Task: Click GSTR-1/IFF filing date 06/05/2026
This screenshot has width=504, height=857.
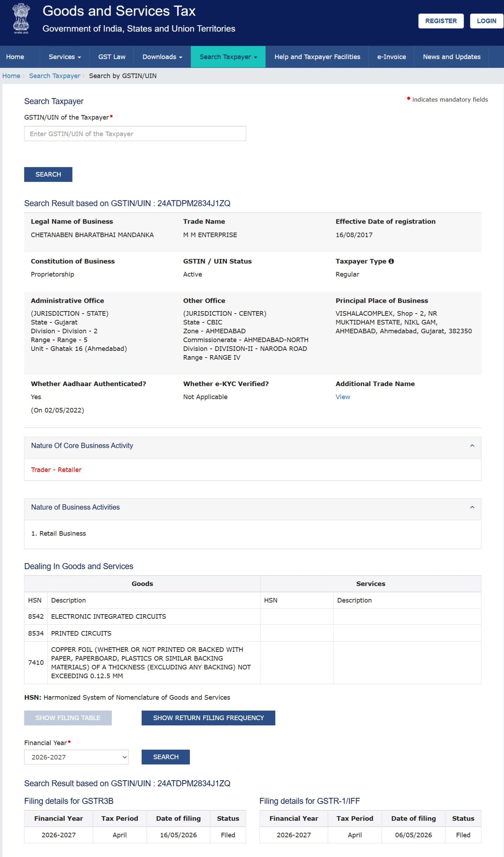Action: pyautogui.click(x=413, y=835)
